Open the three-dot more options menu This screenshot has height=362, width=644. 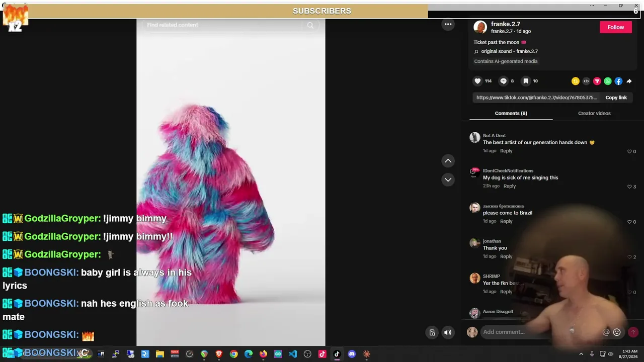(448, 24)
